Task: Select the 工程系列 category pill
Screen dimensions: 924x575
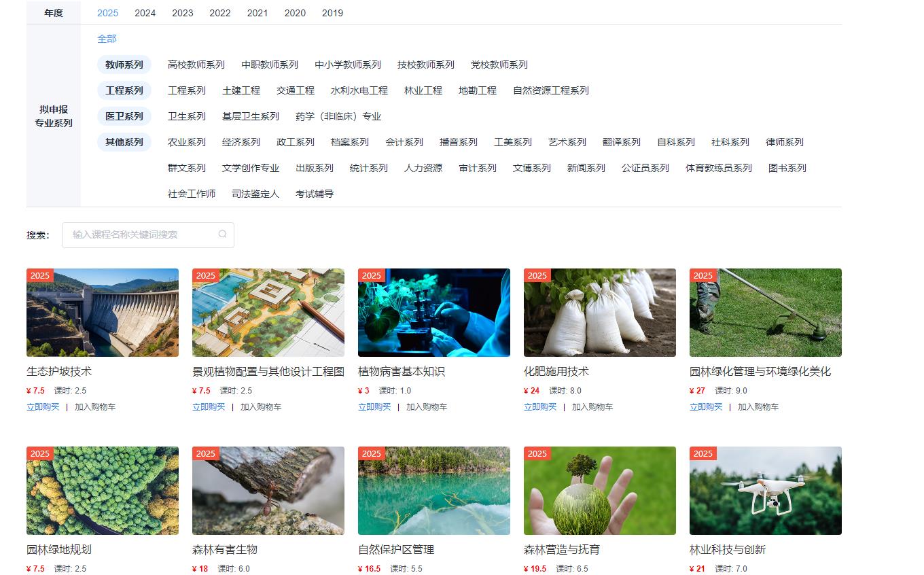Action: [x=124, y=90]
